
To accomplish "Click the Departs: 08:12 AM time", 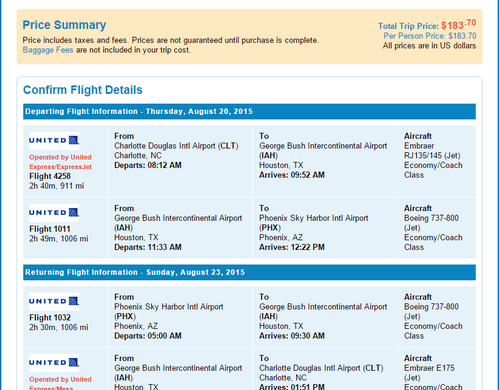I will pyautogui.click(x=148, y=165).
